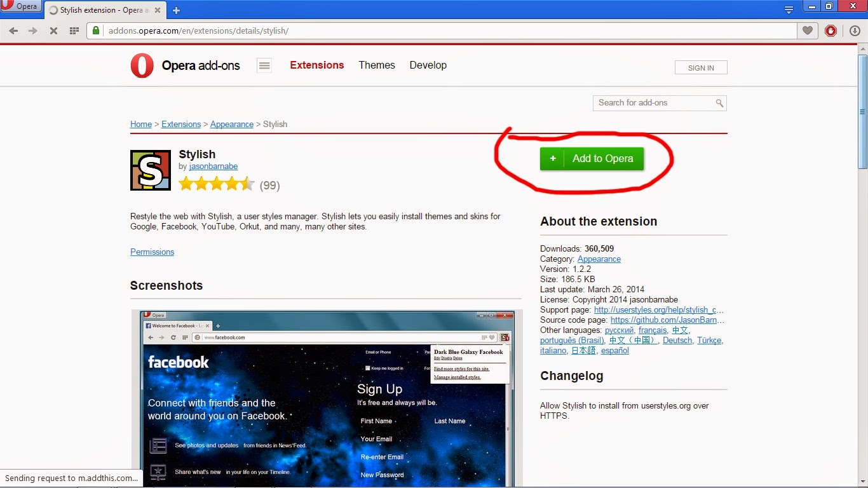
Task: Click the Version: 1.2.2 text
Action: tap(566, 269)
